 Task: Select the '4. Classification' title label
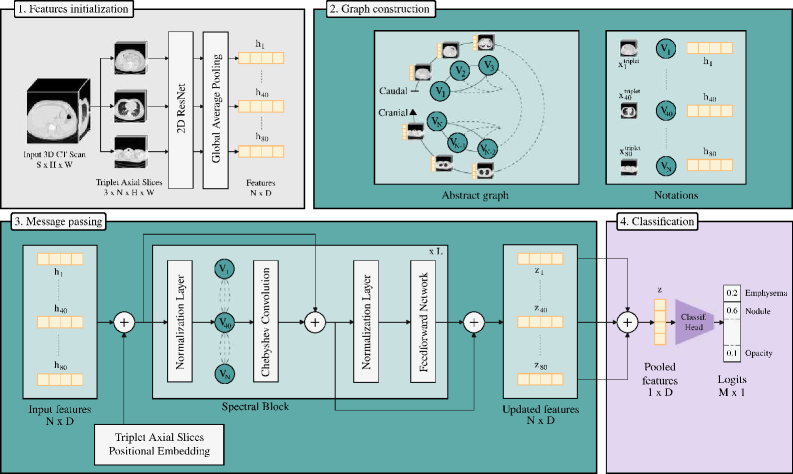657,221
